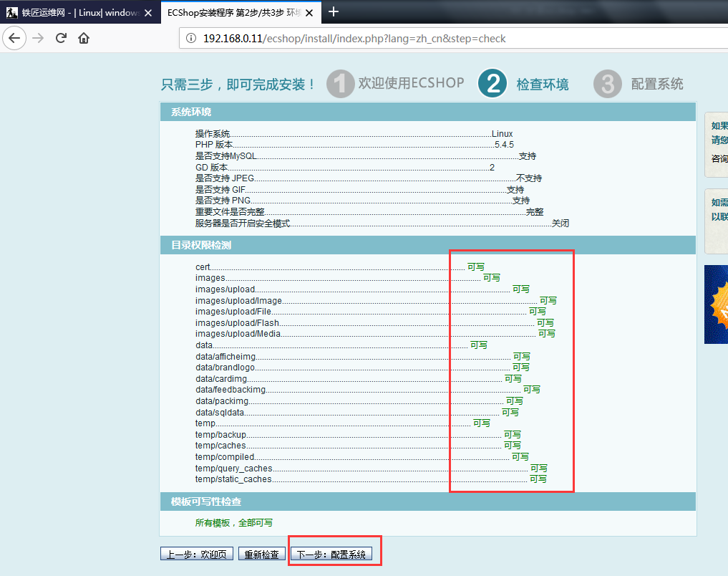Image resolution: width=728 pixels, height=576 pixels.
Task: Click the 关闭 value for 安全模式
Action: pos(560,224)
